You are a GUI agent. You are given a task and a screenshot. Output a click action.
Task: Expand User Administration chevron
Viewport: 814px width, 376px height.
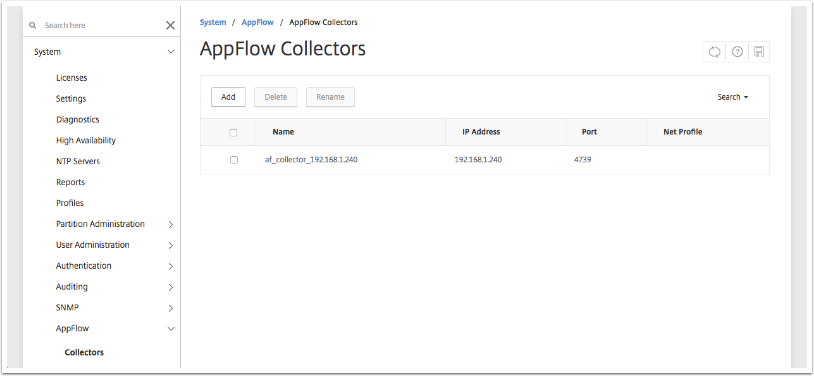pyautogui.click(x=171, y=245)
